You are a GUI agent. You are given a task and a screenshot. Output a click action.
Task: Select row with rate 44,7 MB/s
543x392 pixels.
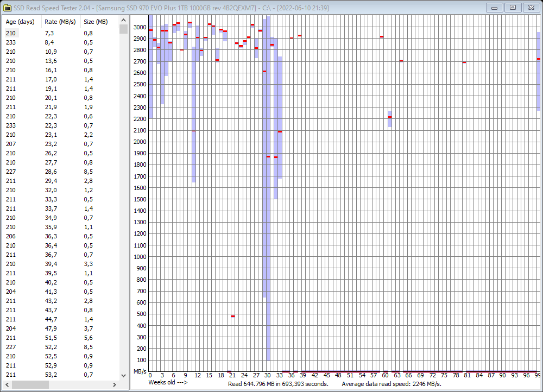click(x=61, y=319)
